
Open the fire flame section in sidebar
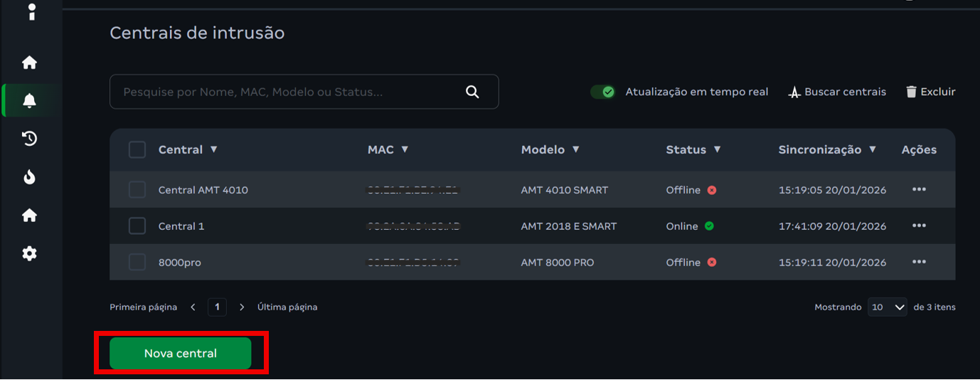click(x=29, y=177)
